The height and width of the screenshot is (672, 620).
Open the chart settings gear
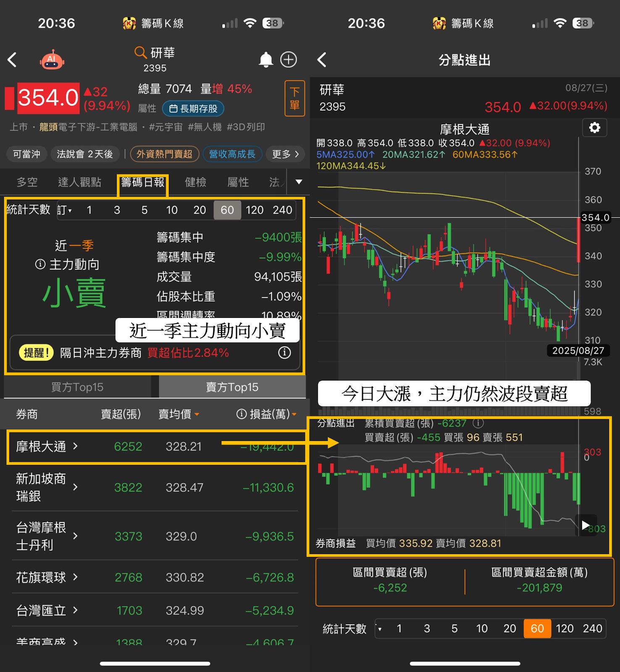pyautogui.click(x=594, y=128)
